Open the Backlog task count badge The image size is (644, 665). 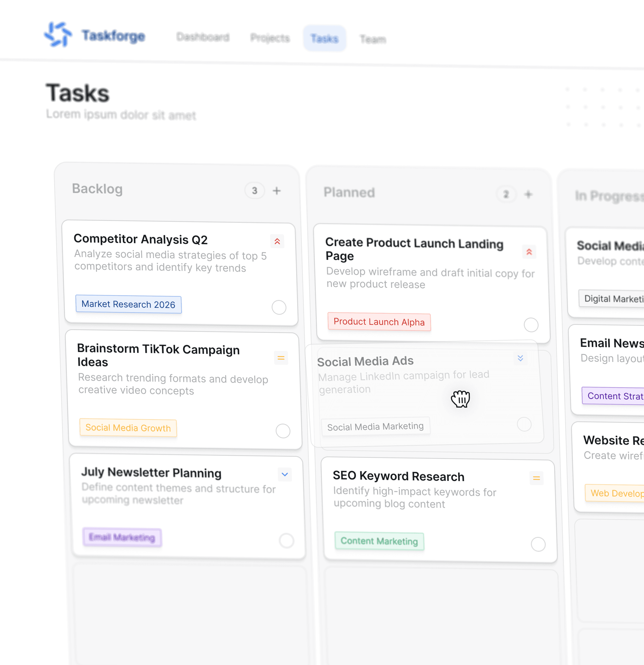pyautogui.click(x=254, y=191)
